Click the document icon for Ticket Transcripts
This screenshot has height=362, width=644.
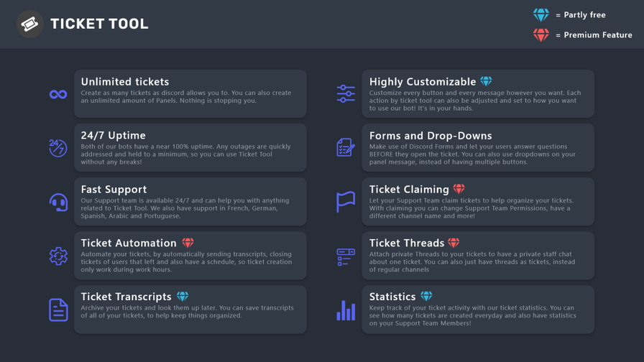[58, 310]
